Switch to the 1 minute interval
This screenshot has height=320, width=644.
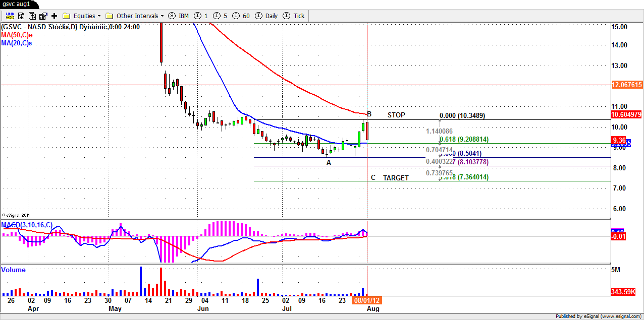(201, 16)
